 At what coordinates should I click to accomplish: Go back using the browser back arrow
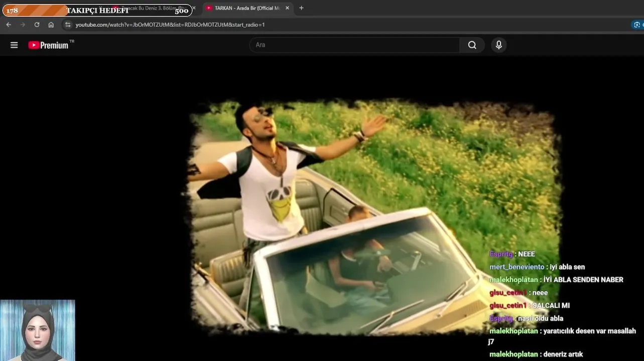(9, 25)
